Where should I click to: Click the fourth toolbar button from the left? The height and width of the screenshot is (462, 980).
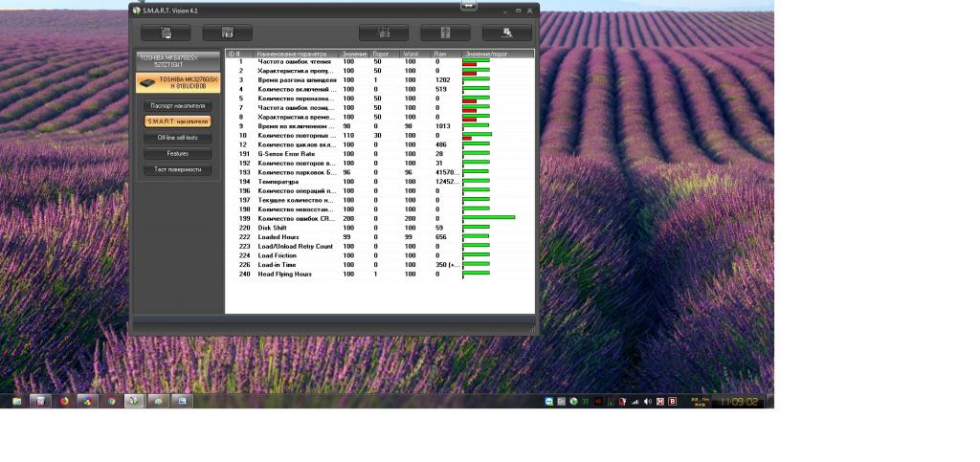click(x=445, y=33)
